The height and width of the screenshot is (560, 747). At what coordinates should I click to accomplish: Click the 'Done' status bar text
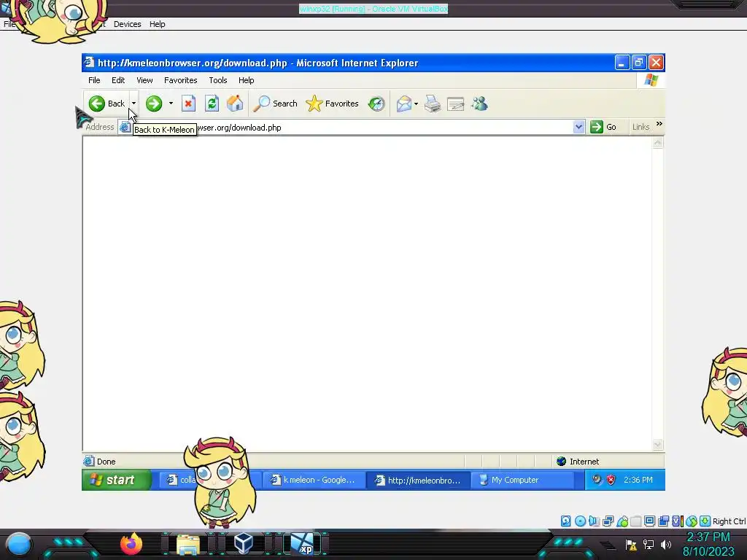107,462
